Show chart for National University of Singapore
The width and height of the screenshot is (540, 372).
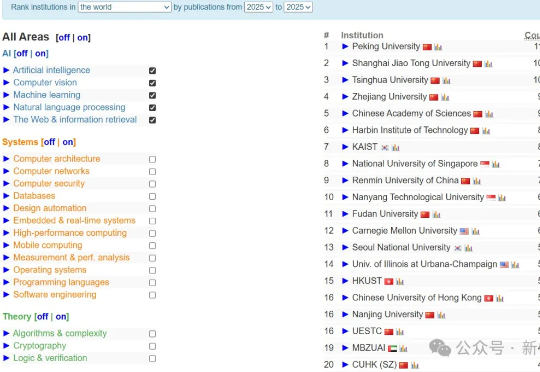496,164
